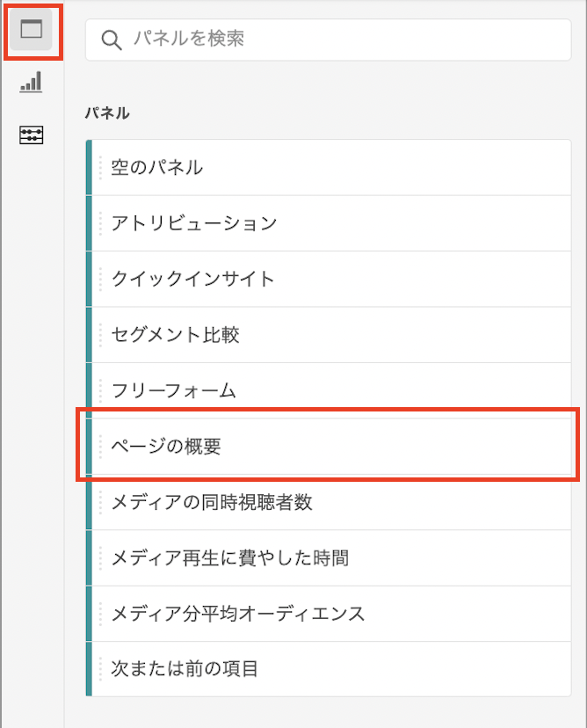The width and height of the screenshot is (587, 728).
Task: Click the magnifier search icon
Action: coord(112,40)
